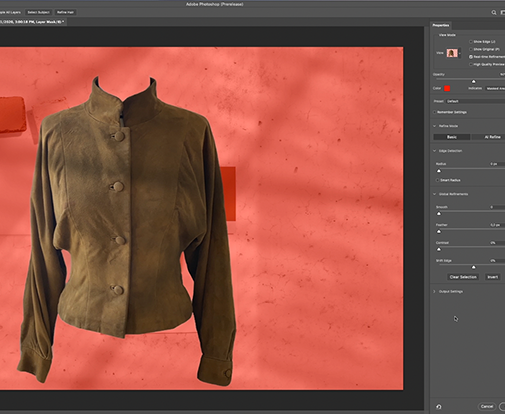Click the Radius value field
This screenshot has height=414, width=505.
pos(497,164)
